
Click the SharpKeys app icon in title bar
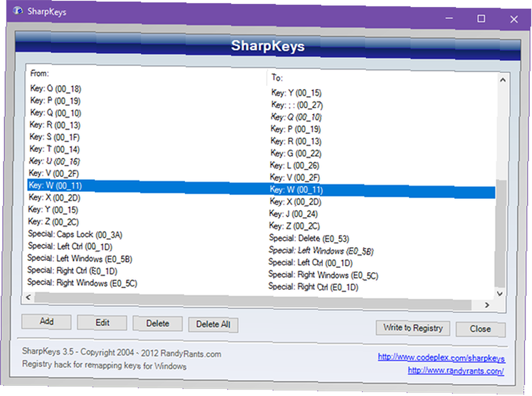coord(18,11)
